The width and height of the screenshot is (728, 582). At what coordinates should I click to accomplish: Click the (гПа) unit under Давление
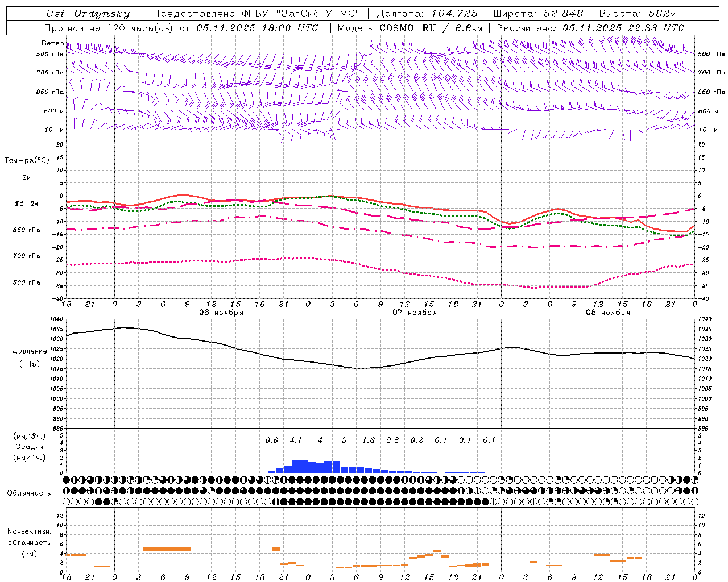30,364
